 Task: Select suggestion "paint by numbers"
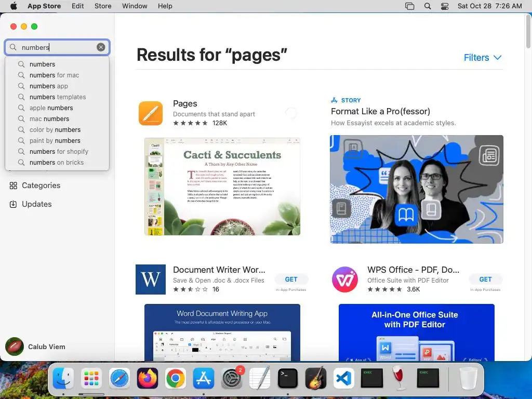point(57,140)
